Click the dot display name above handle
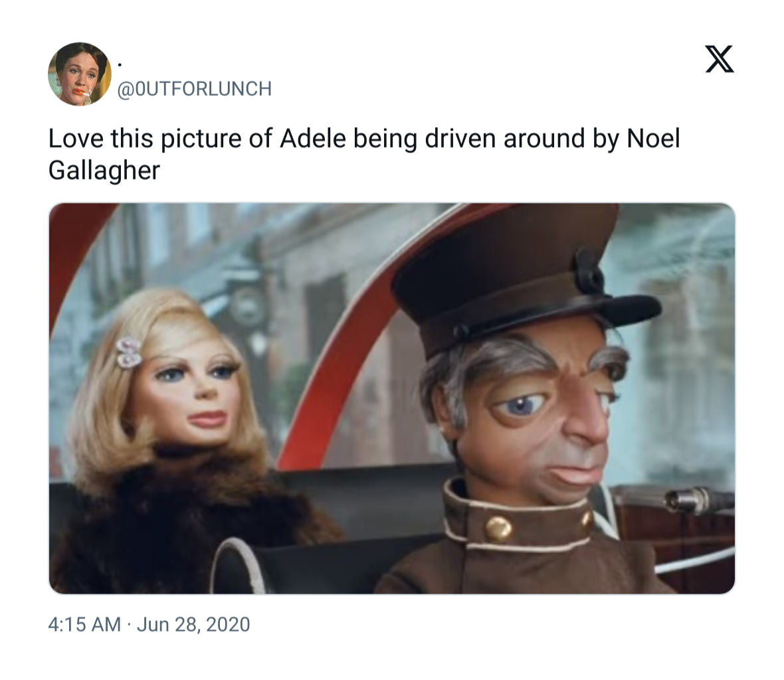The image size is (784, 680). [120, 64]
